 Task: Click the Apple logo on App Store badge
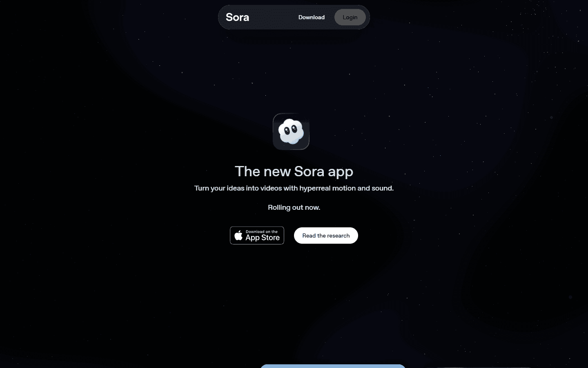pyautogui.click(x=238, y=236)
